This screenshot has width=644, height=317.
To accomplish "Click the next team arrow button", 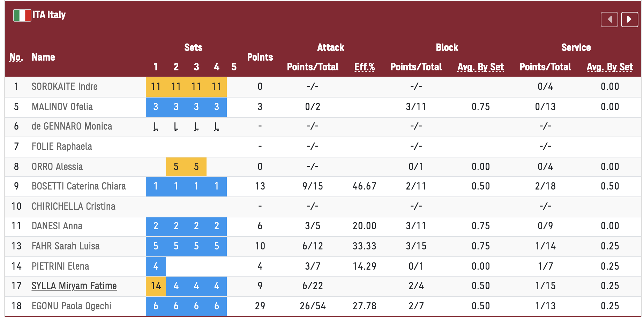I will coord(629,19).
